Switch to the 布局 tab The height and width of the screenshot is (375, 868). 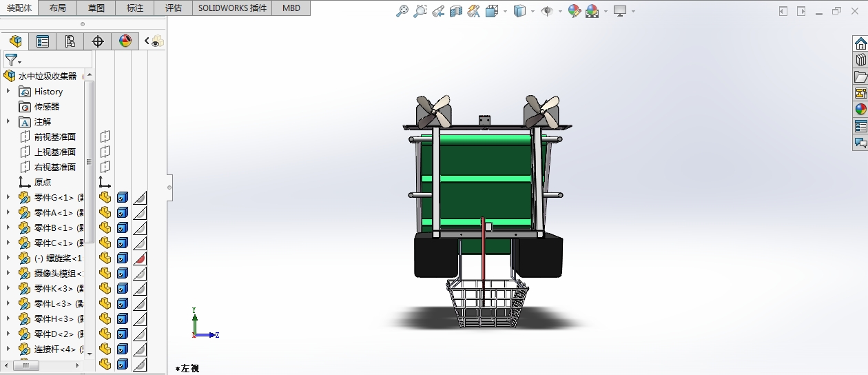pyautogui.click(x=58, y=8)
